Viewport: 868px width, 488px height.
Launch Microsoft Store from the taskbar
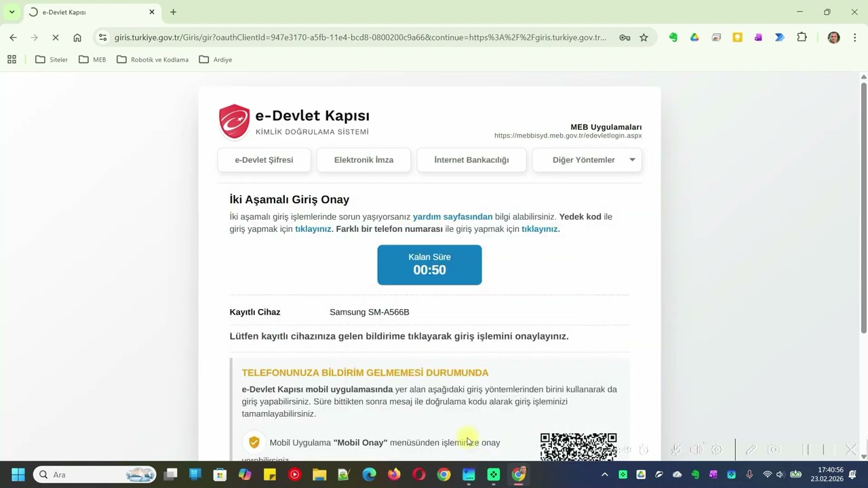[220, 474]
